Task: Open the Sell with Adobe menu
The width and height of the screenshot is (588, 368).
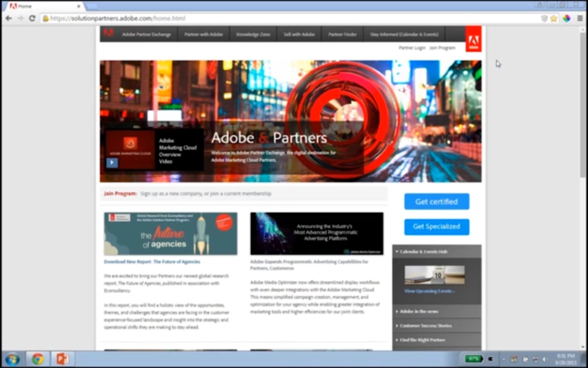Action: pyautogui.click(x=299, y=34)
